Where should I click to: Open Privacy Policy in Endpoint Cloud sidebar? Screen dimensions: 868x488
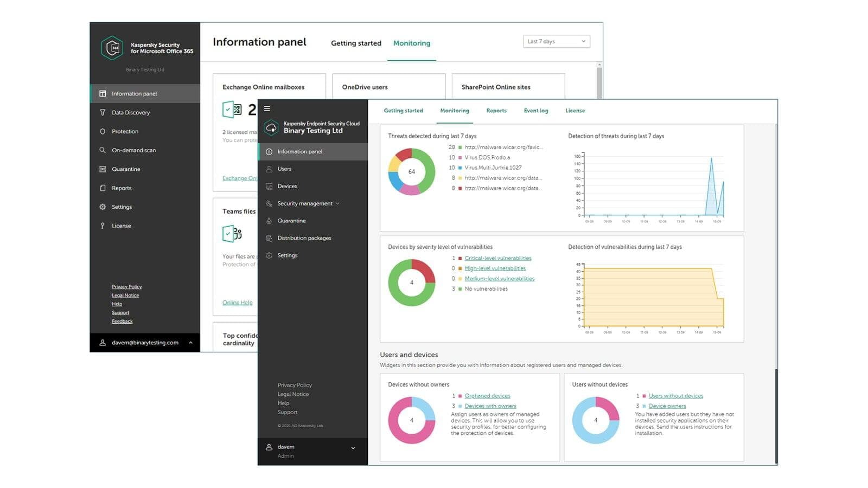(295, 386)
